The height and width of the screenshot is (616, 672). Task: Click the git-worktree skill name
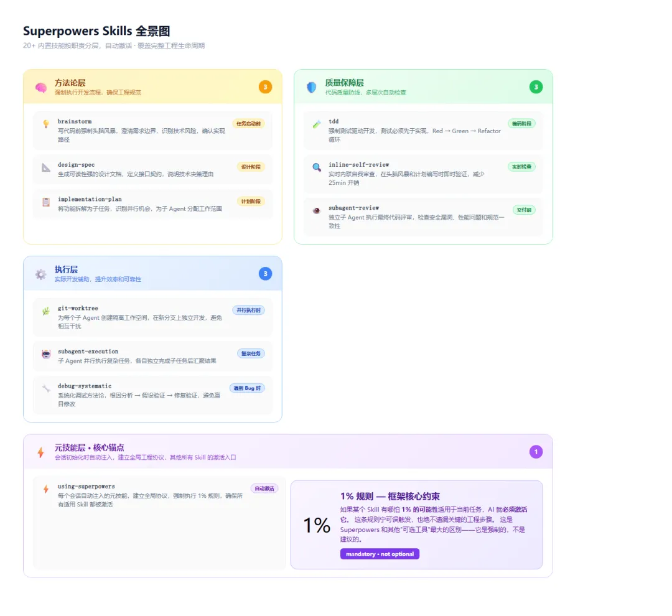tap(78, 309)
